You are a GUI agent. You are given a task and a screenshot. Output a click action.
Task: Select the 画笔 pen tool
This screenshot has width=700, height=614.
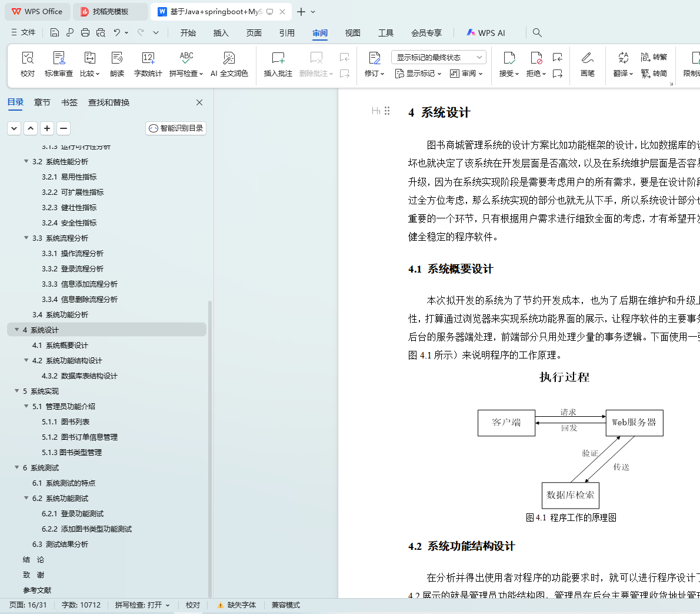point(588,64)
